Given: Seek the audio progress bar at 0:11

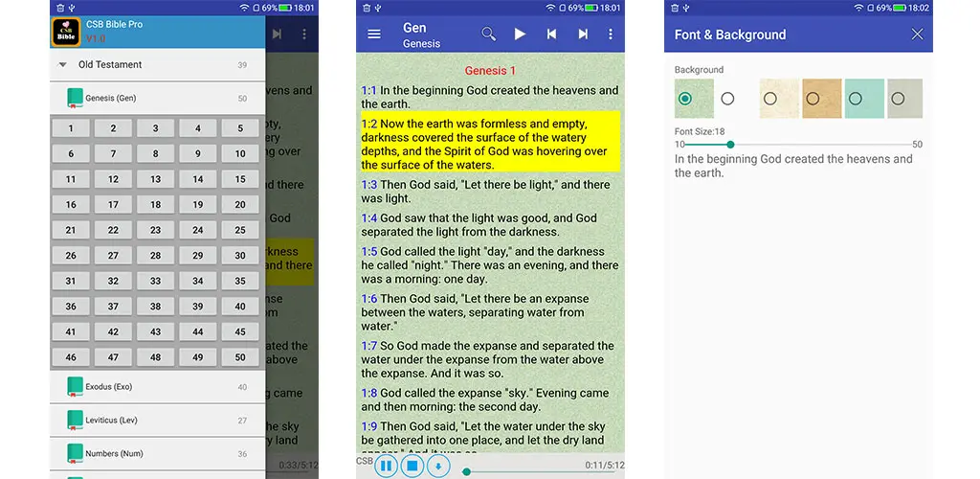Looking at the screenshot, I should point(466,471).
